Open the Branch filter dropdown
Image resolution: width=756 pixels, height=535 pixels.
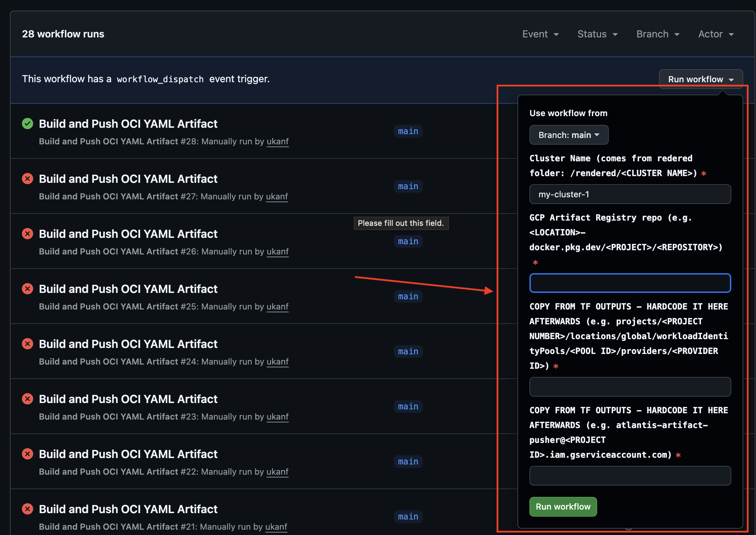point(658,34)
